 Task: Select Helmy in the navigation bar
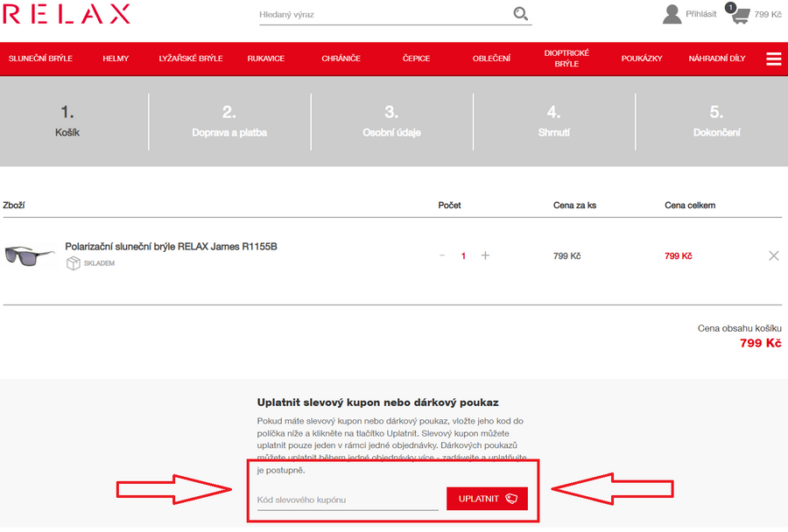point(116,59)
